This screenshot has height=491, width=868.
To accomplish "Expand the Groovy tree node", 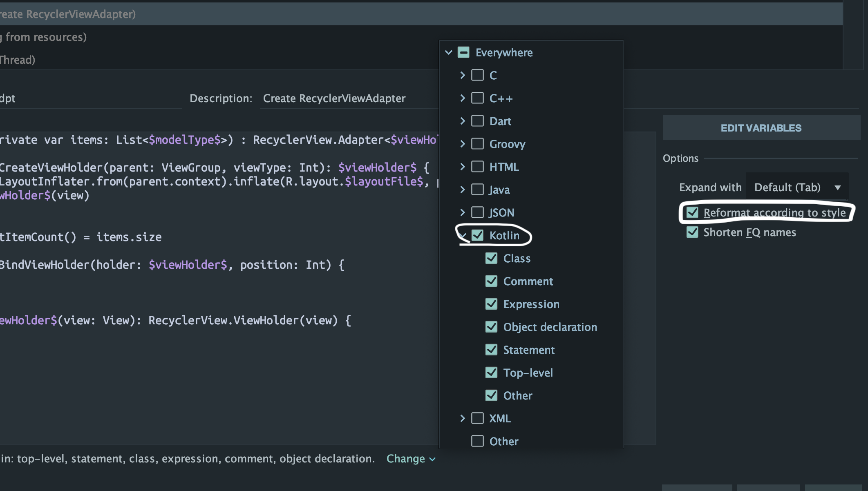I will 462,144.
